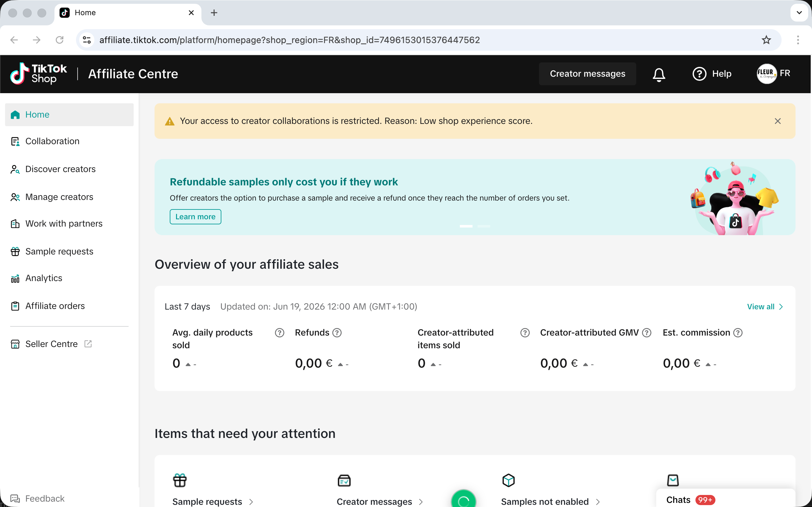Bookmark this page with the star icon
The height and width of the screenshot is (507, 812).
(766, 40)
